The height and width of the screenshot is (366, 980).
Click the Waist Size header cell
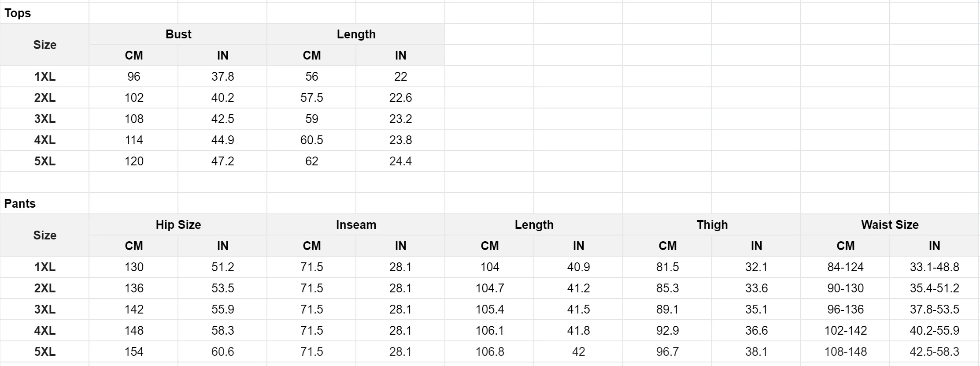click(x=890, y=225)
